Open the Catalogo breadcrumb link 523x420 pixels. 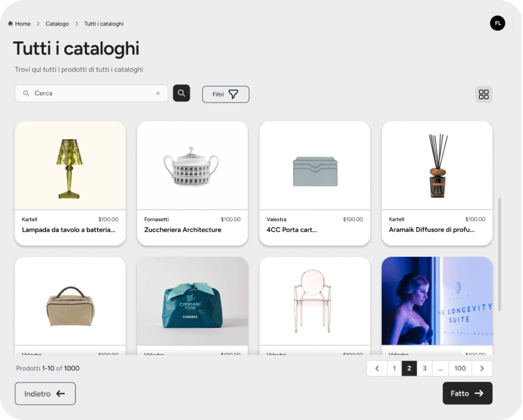click(x=57, y=24)
